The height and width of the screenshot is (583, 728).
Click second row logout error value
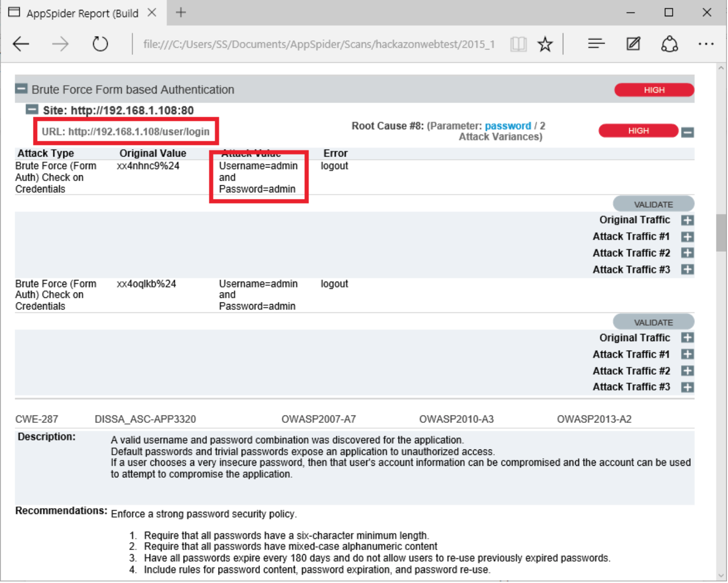click(x=334, y=284)
